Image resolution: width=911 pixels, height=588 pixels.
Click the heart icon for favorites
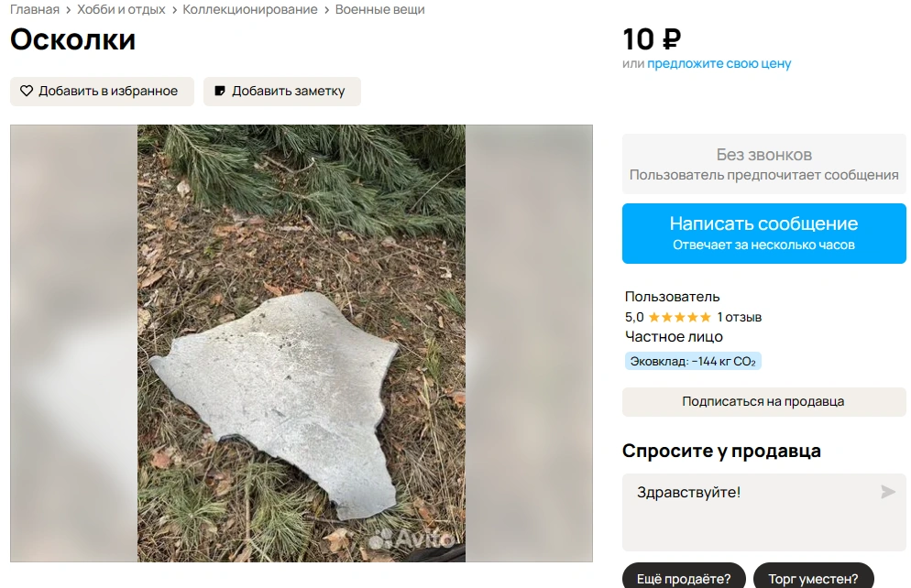tap(27, 92)
